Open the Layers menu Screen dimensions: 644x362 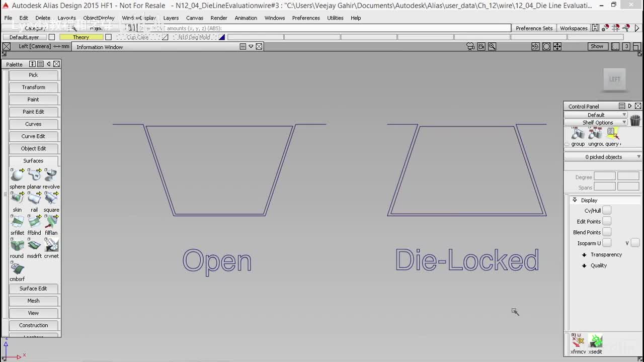pos(171,18)
